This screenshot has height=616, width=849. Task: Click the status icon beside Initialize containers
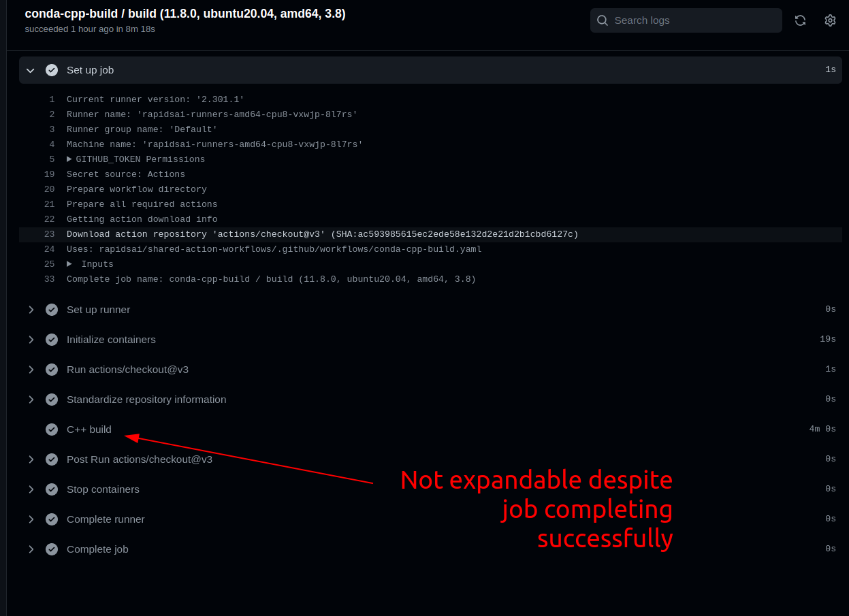pos(51,339)
